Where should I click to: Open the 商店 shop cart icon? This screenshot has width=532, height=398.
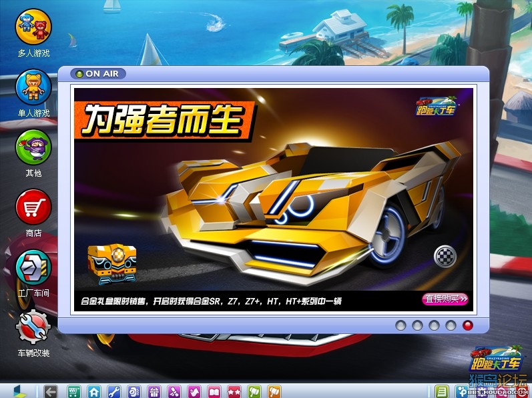coord(33,207)
